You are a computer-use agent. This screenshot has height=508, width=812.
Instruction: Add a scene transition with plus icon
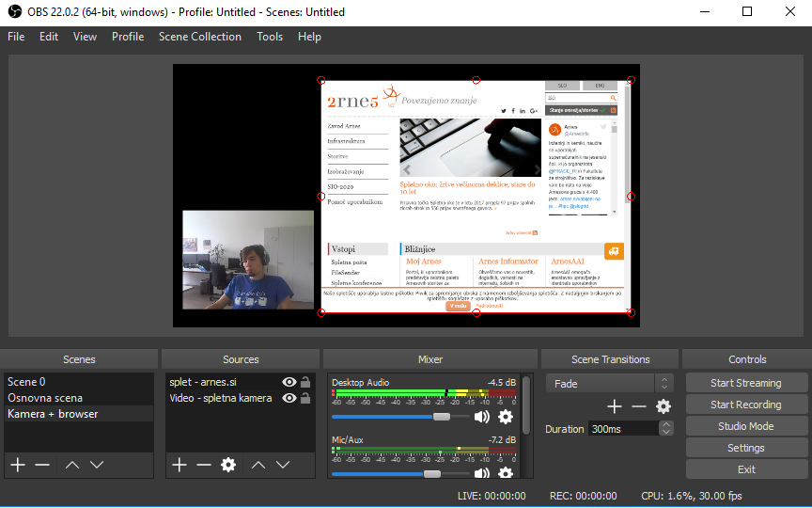pos(615,406)
